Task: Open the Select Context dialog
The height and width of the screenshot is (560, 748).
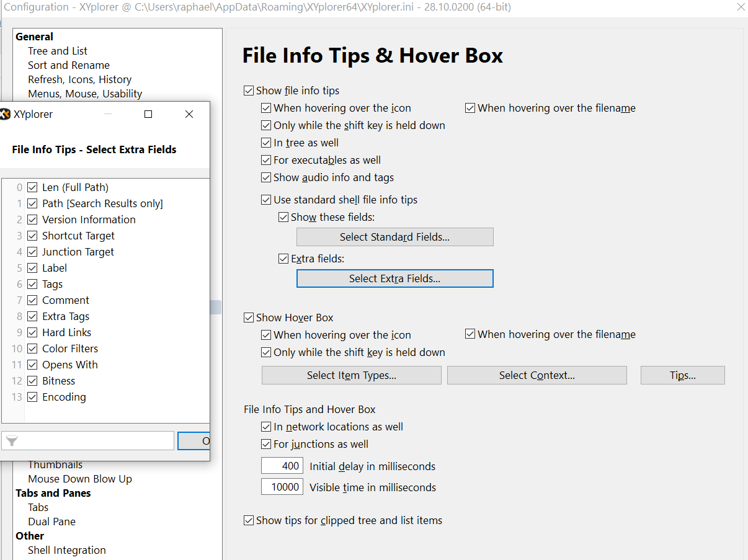Action: [x=537, y=375]
